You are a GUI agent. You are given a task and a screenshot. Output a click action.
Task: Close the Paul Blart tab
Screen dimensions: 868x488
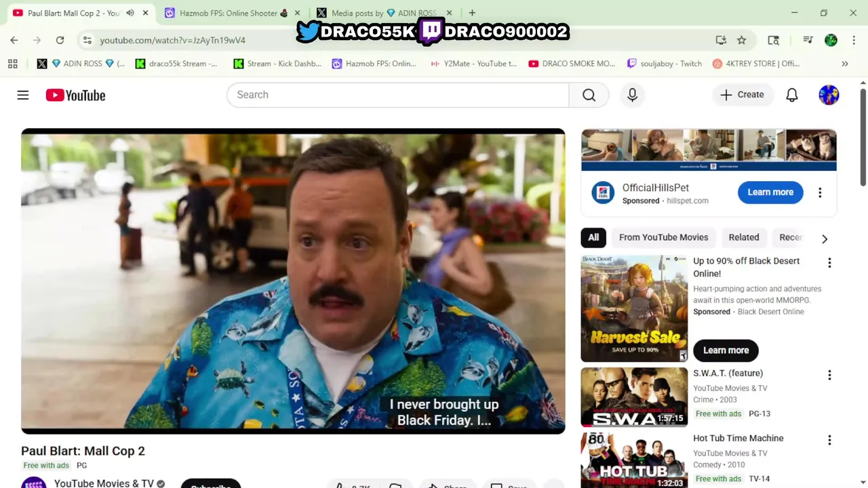tap(145, 13)
